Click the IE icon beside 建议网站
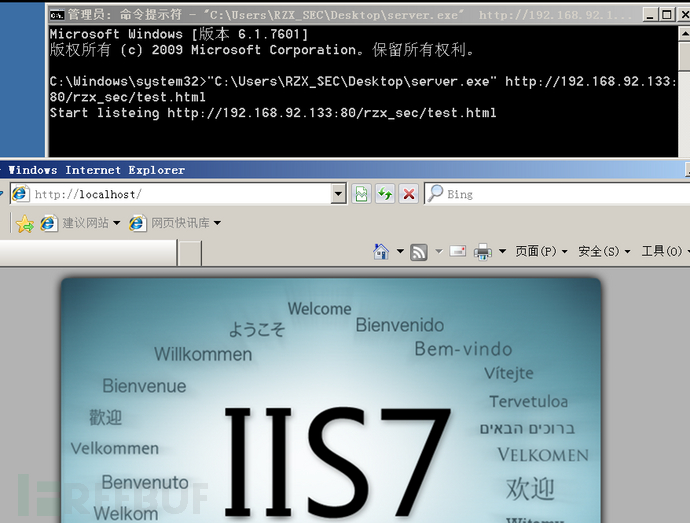Viewport: 690px width, 523px height. [48, 223]
